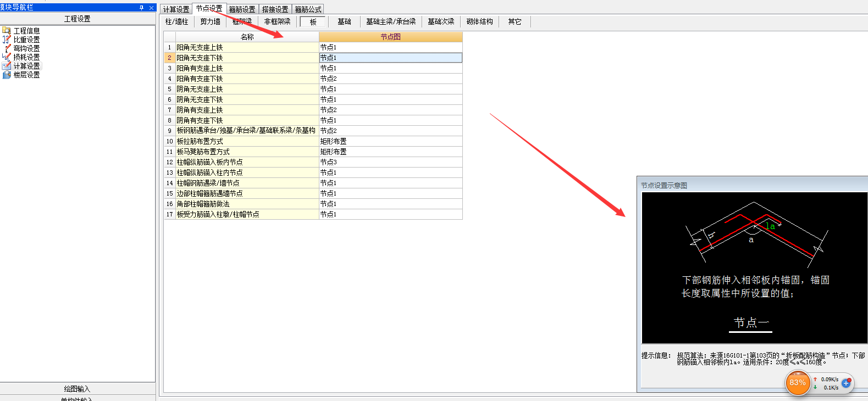Click the 名称 column header
The width and height of the screenshot is (868, 401).
point(247,37)
